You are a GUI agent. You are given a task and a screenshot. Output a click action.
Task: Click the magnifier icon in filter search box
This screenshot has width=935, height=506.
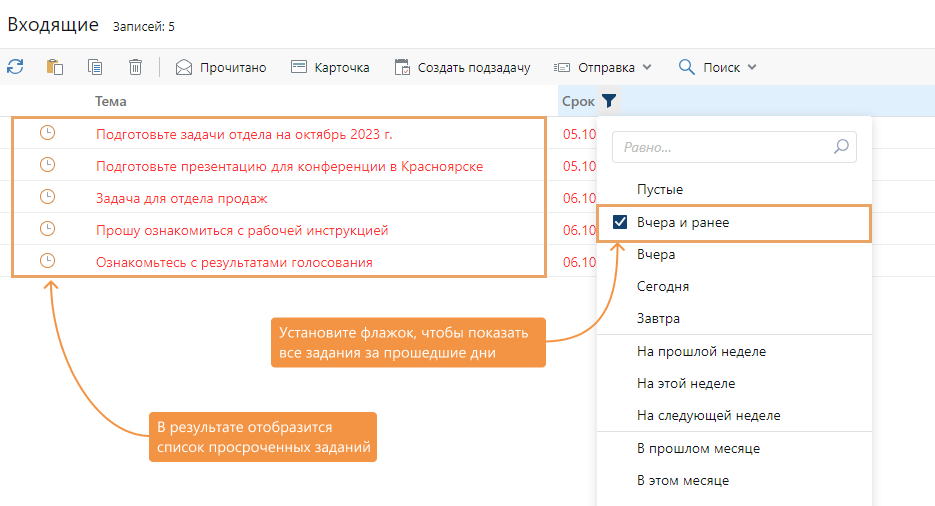tap(842, 147)
